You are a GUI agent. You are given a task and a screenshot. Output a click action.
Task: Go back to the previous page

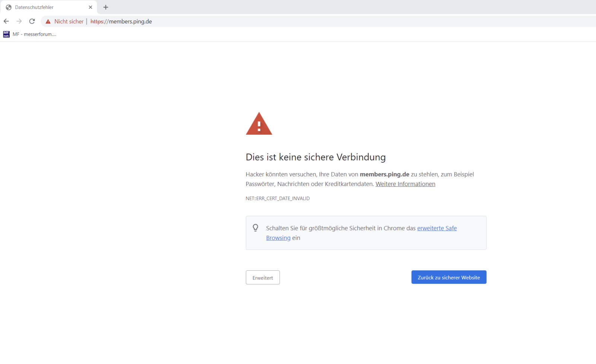point(6,21)
